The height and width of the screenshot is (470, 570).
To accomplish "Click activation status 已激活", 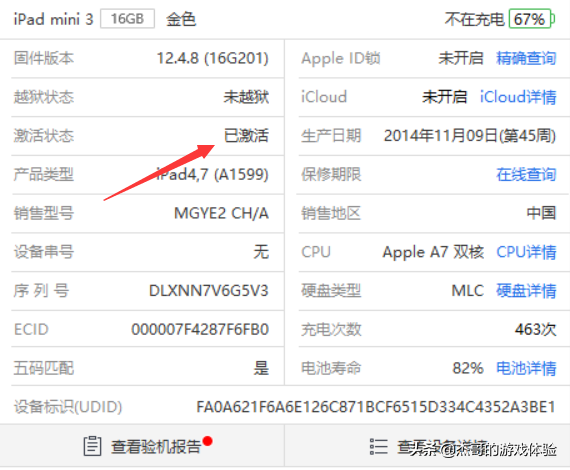I will pos(246,136).
